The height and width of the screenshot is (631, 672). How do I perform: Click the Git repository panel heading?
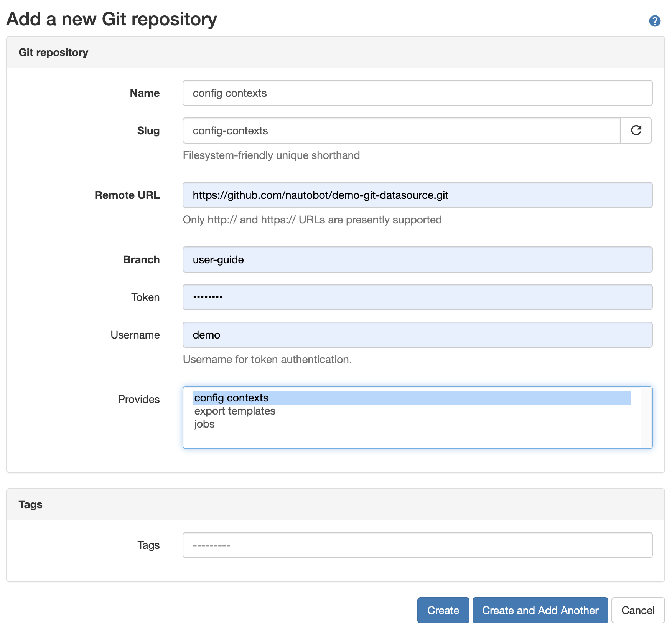(x=53, y=52)
